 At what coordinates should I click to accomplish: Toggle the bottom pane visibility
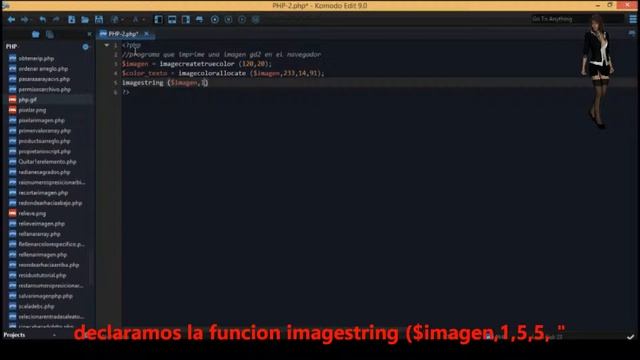click(172, 19)
